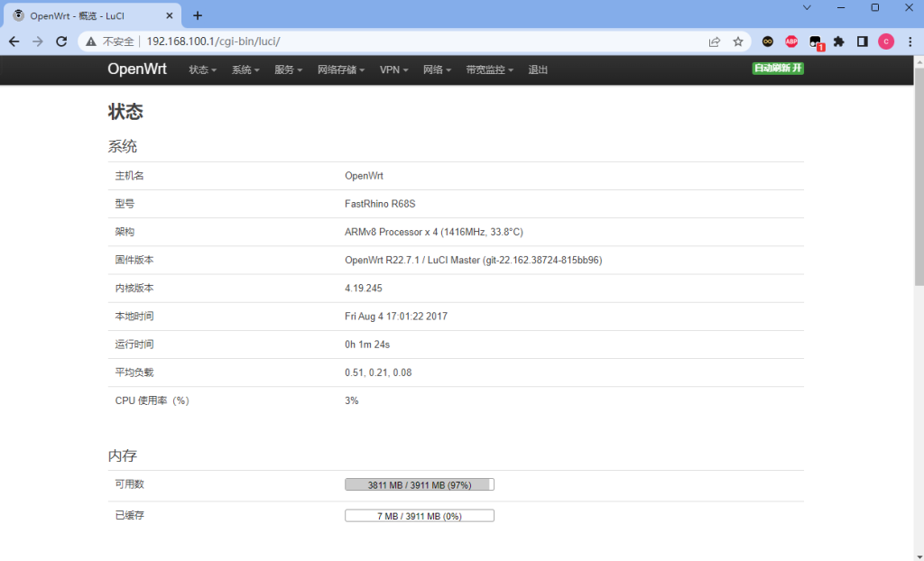Expand the 系统 menu
This screenshot has height=561, width=924.
pyautogui.click(x=245, y=69)
